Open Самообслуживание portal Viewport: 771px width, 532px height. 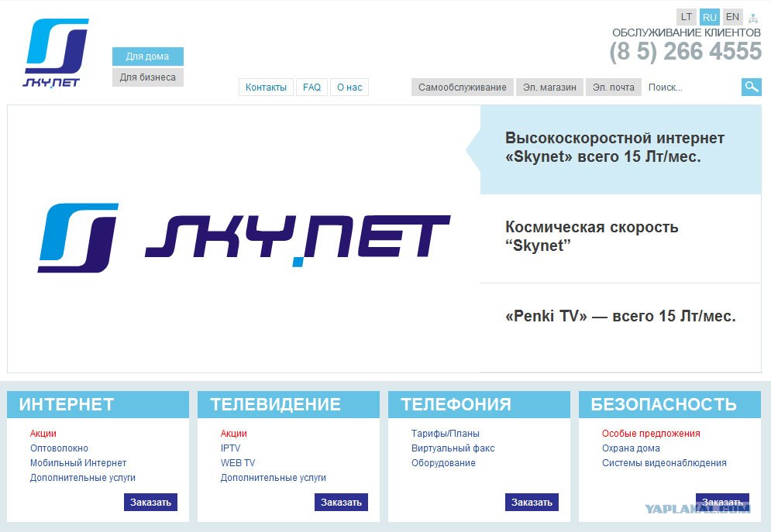462,88
